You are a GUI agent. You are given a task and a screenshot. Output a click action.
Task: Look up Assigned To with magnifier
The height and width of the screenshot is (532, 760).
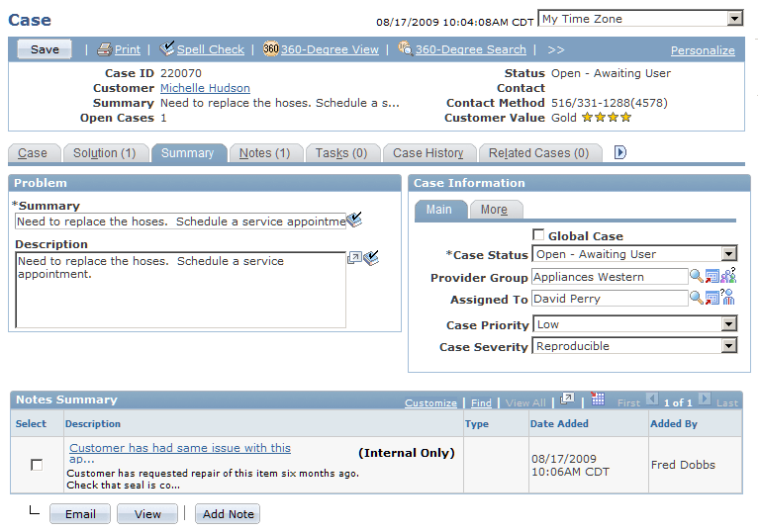point(696,298)
